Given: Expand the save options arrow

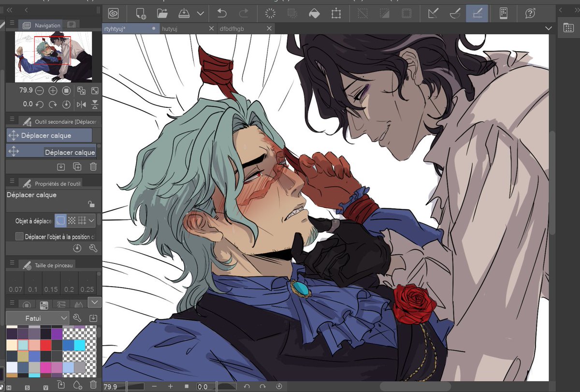Looking at the screenshot, I should (x=200, y=14).
